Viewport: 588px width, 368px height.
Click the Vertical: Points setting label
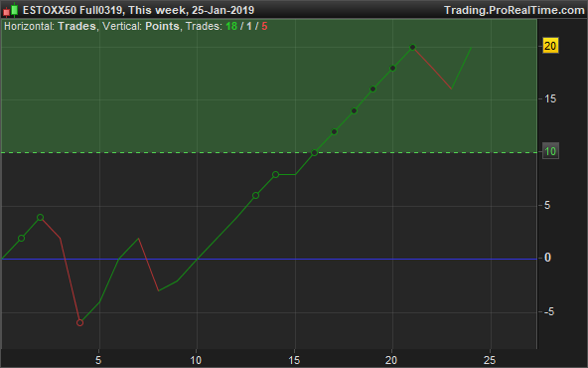coord(141,26)
